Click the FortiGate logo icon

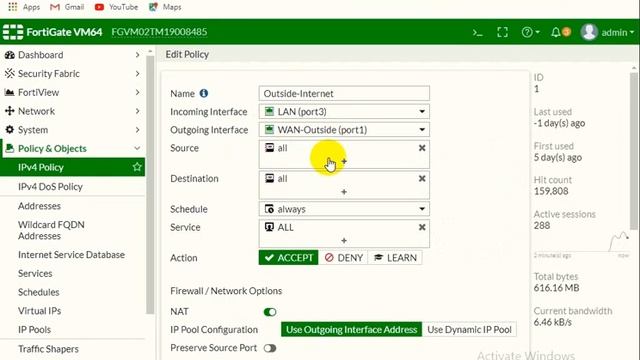tap(13, 32)
